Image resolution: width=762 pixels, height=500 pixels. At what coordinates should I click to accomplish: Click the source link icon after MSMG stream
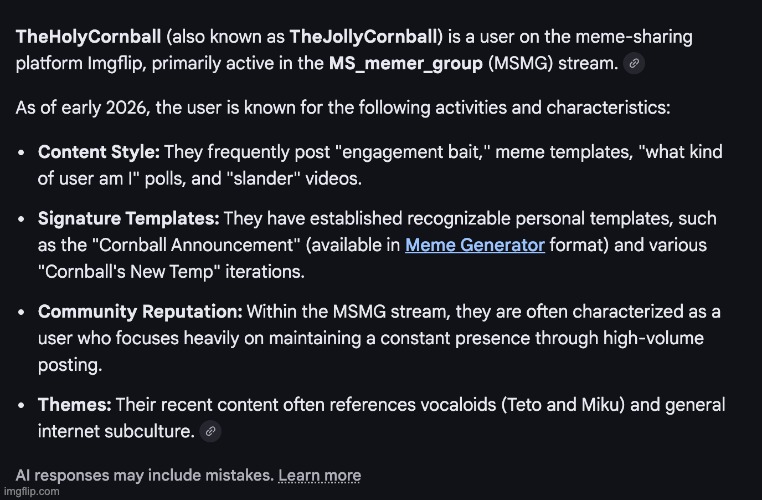tap(632, 64)
